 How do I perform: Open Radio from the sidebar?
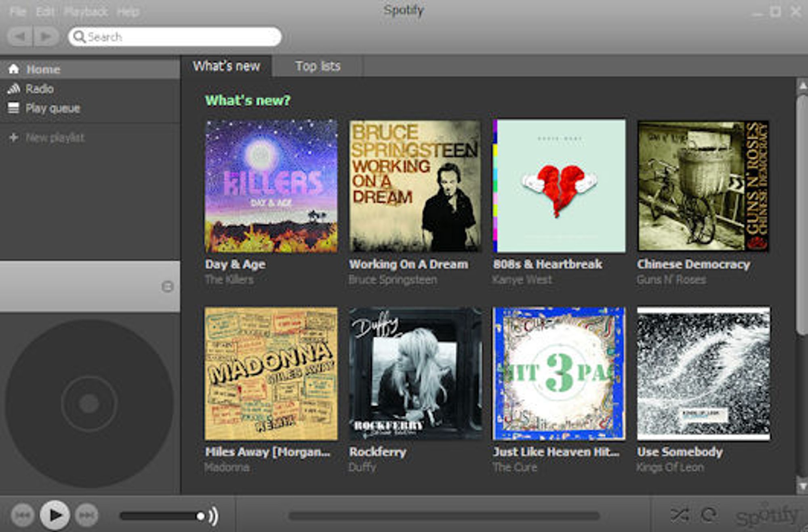click(90, 88)
